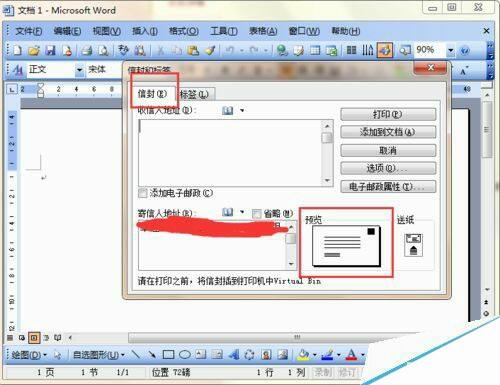
Task: Open the 正文 style dropdown
Action: (x=79, y=70)
